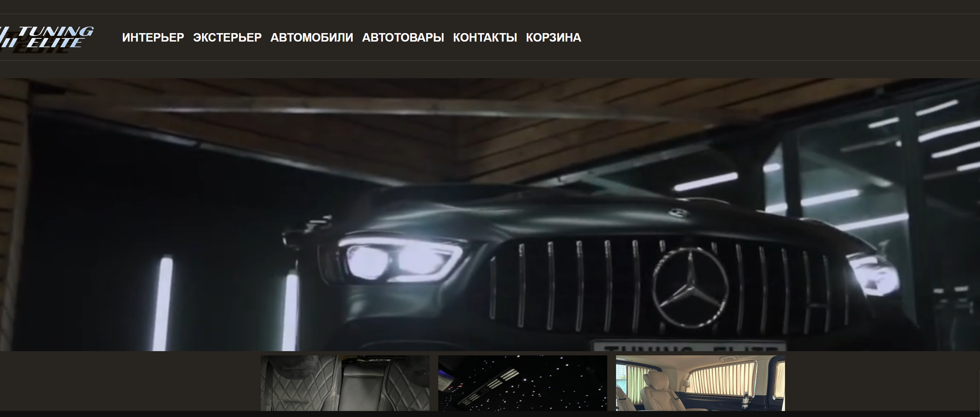This screenshot has width=980, height=417.
Task: Click the Tuning Elite logo
Action: click(46, 37)
